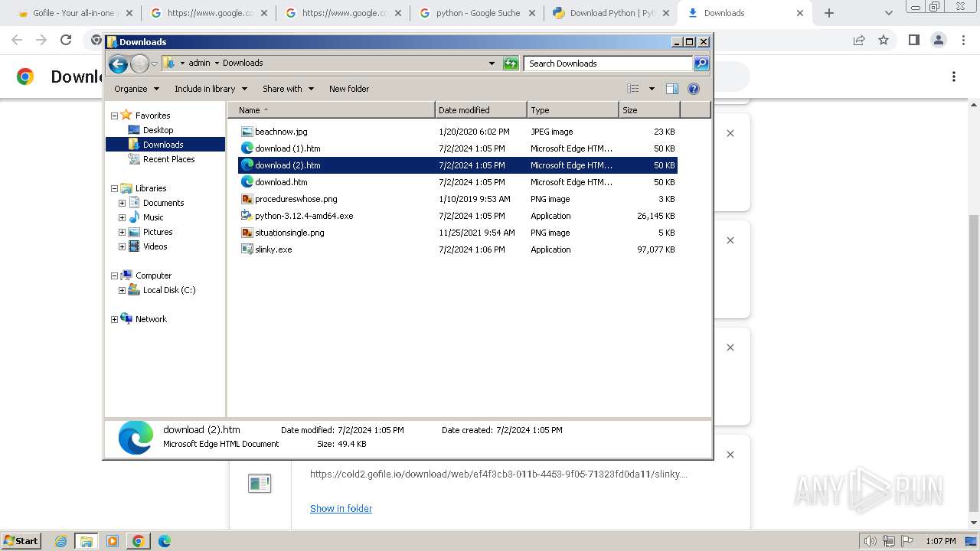Collapse the Favorites group
Screen dimensions: 980x551
pyautogui.click(x=114, y=116)
